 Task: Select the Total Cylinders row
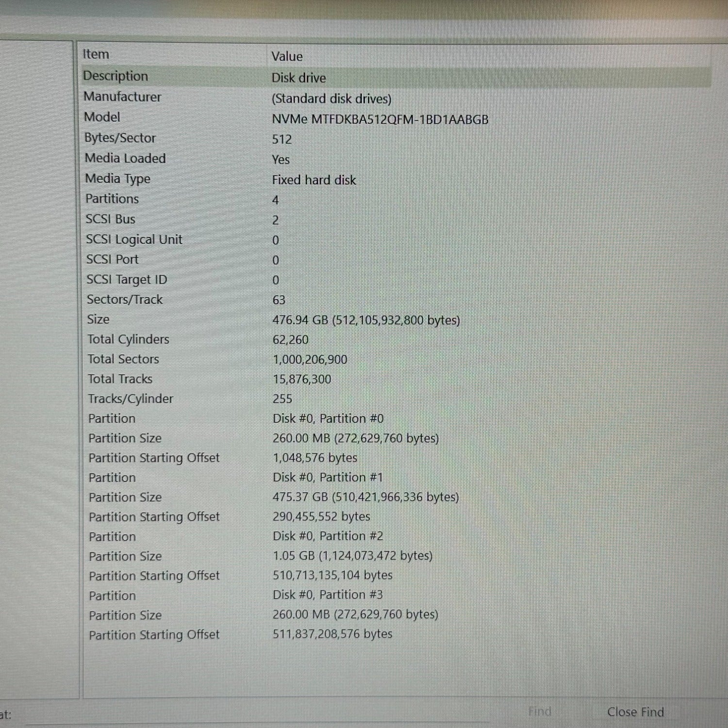click(128, 339)
